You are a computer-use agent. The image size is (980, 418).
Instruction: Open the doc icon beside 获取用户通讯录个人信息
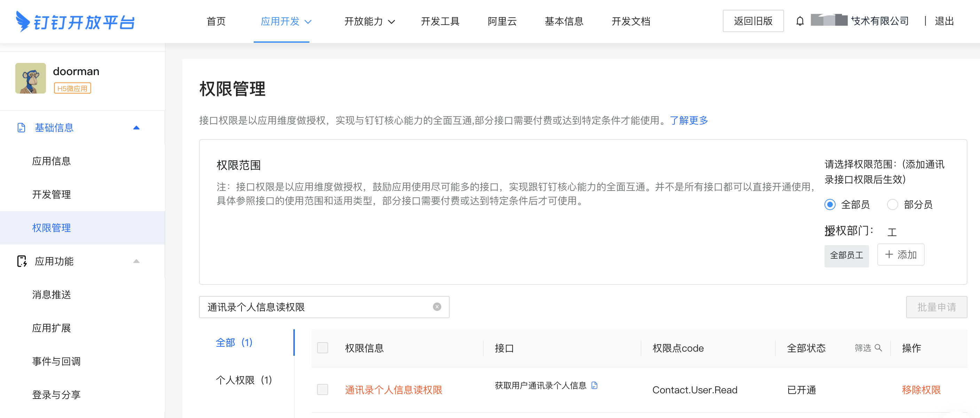(594, 385)
